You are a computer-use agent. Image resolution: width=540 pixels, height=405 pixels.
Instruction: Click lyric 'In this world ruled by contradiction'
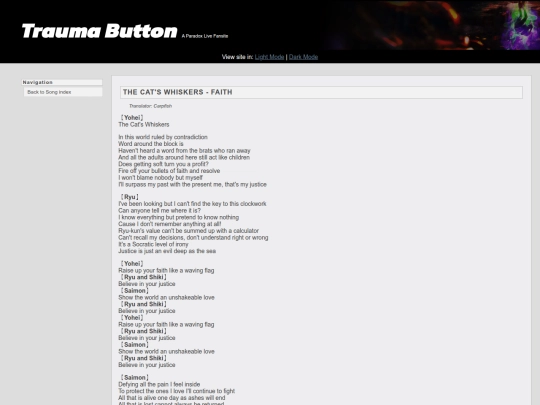[163, 137]
